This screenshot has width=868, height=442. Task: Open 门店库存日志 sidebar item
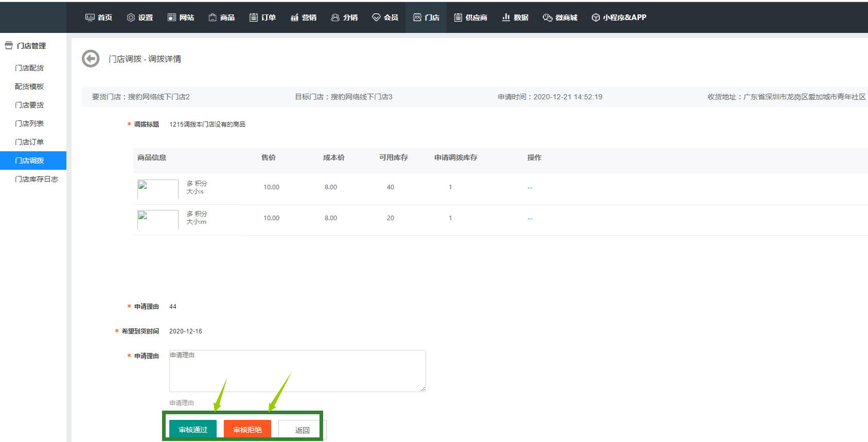click(x=37, y=179)
